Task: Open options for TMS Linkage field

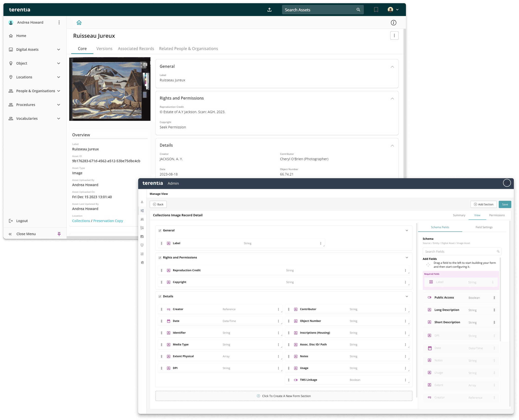Action: (x=405, y=380)
